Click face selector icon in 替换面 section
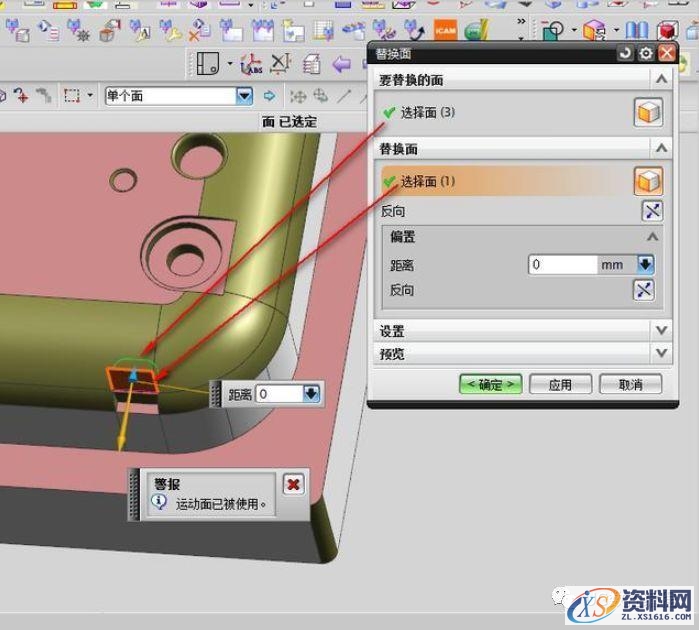 pyautogui.click(x=648, y=181)
